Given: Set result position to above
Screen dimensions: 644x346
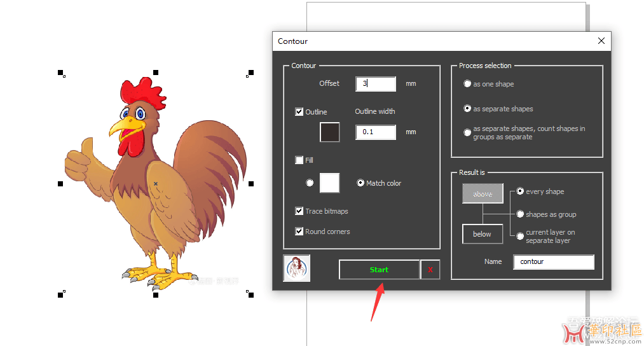Looking at the screenshot, I should [483, 193].
